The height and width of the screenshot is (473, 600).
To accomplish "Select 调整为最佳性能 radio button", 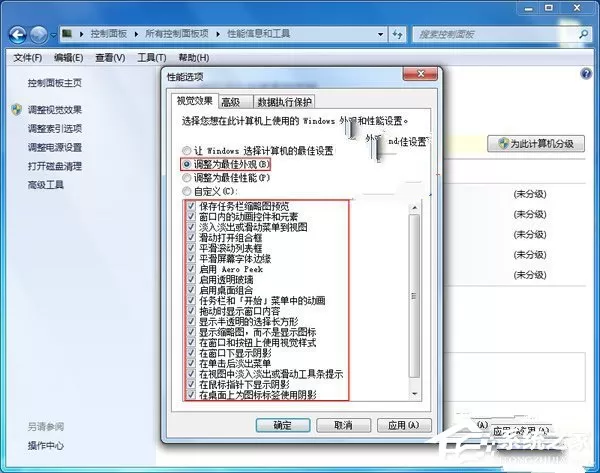I will pyautogui.click(x=186, y=178).
